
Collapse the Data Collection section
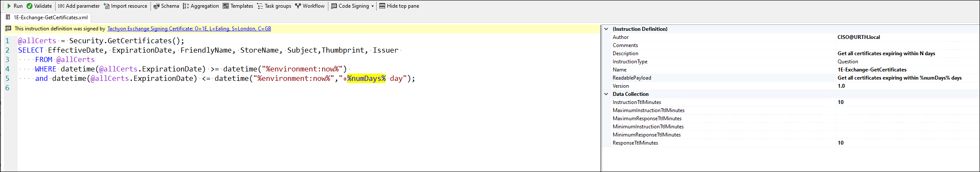pyautogui.click(x=606, y=94)
